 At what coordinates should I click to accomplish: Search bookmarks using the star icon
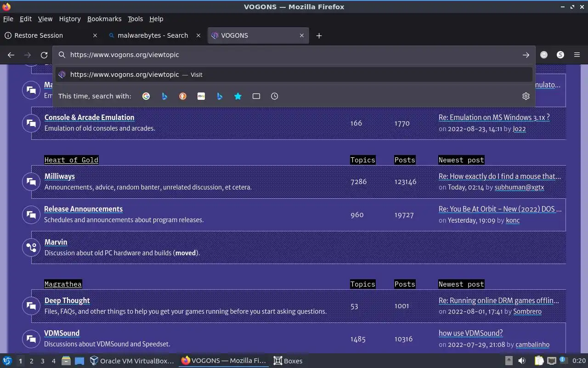tap(238, 96)
